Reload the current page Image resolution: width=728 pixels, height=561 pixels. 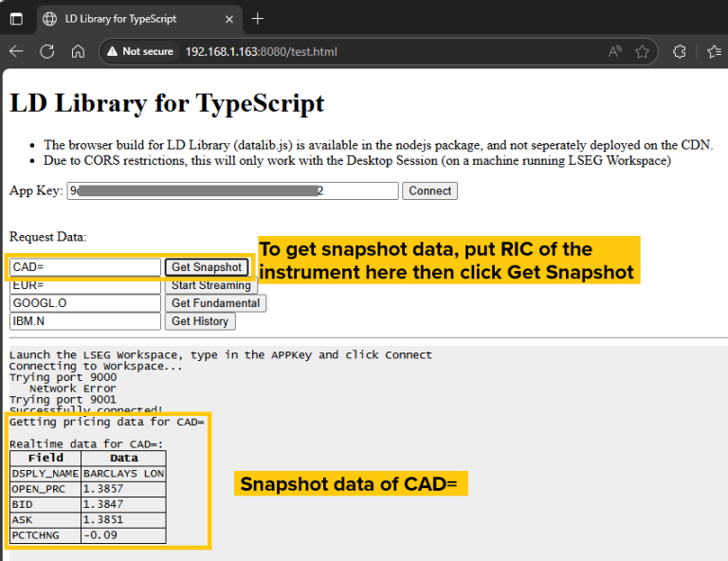click(x=46, y=51)
